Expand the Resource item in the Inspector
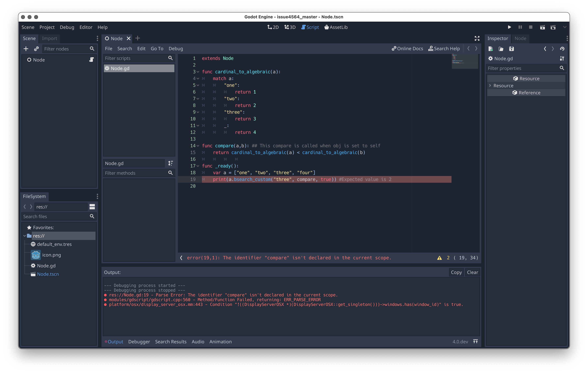The width and height of the screenshot is (588, 373). click(x=490, y=85)
